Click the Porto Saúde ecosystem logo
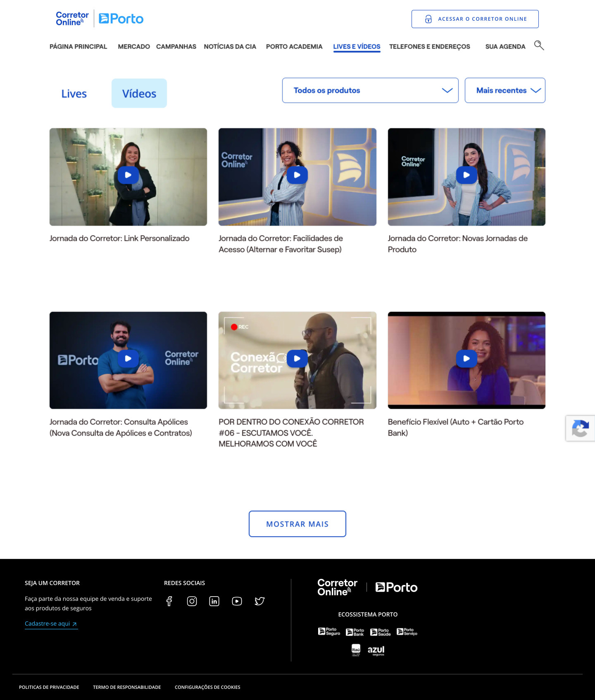This screenshot has width=595, height=700. 381,632
